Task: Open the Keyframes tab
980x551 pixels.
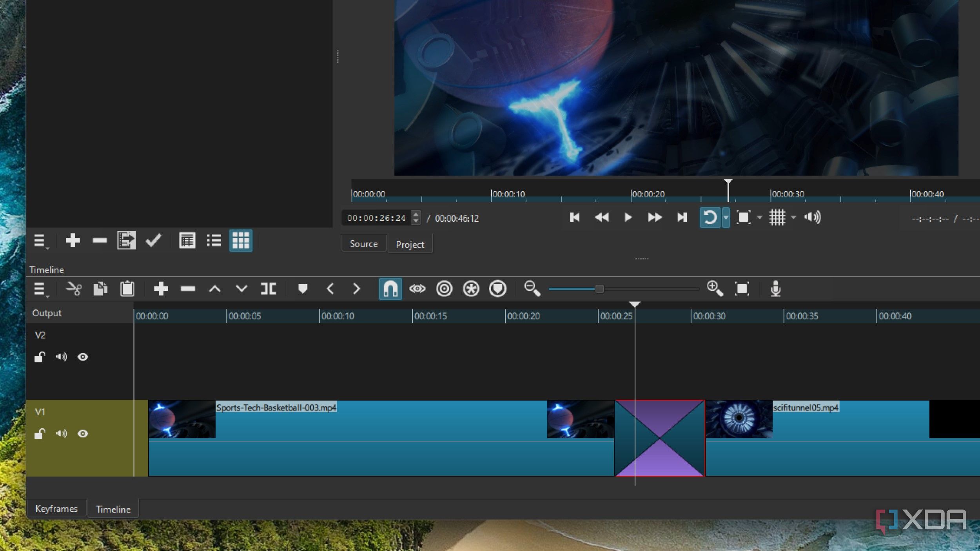Action: click(x=56, y=508)
